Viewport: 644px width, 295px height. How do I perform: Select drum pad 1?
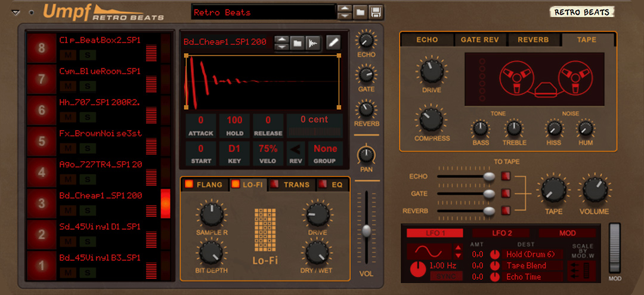click(42, 266)
